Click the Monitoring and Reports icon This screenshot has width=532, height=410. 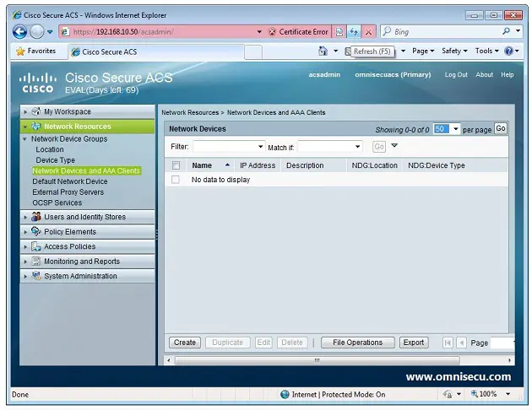click(x=36, y=261)
